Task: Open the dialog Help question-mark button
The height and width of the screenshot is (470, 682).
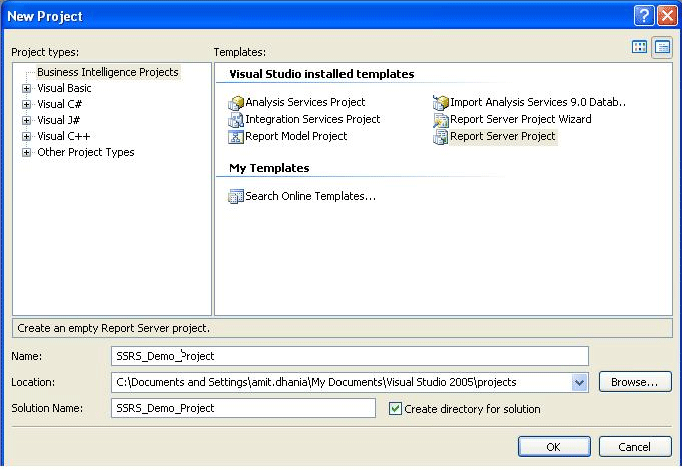Action: pos(644,16)
